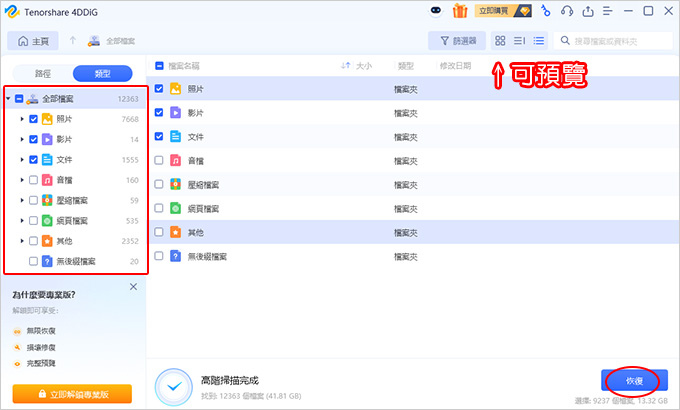Click 立即解鎖專業版 unlock button
The image size is (680, 410).
[72, 394]
